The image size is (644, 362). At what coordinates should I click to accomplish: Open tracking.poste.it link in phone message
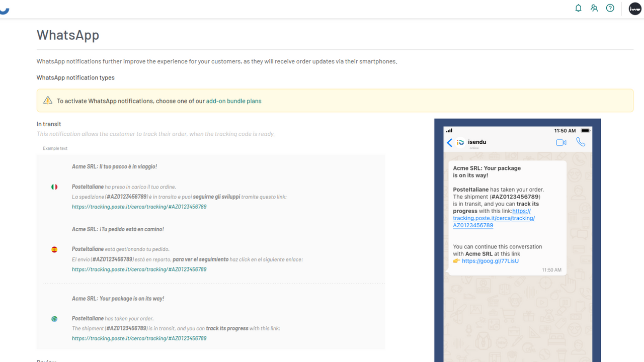pyautogui.click(x=494, y=218)
